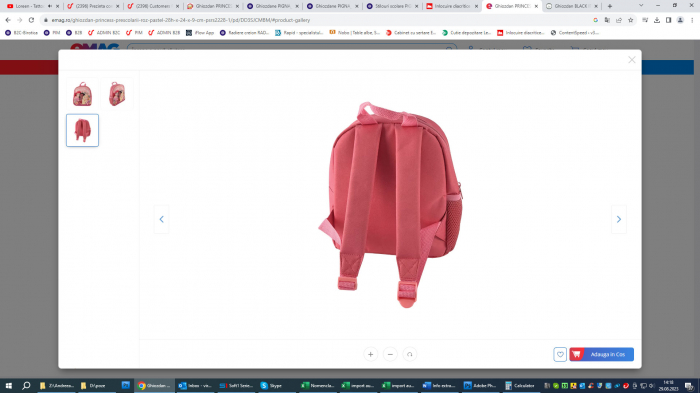Reload the page
The image size is (700, 393).
click(31, 20)
